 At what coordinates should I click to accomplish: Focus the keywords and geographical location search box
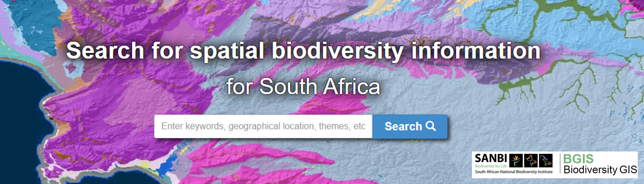[263, 126]
